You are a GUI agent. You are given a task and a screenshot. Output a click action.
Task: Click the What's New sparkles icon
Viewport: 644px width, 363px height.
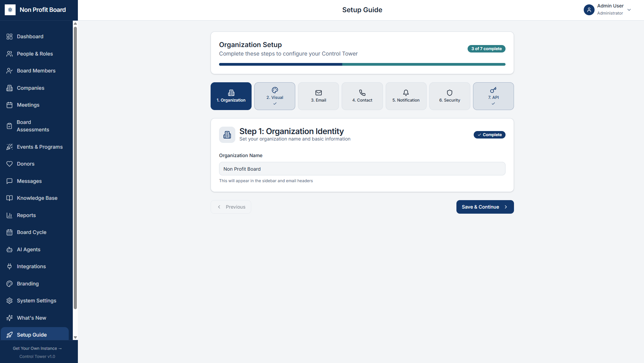[x=9, y=318]
